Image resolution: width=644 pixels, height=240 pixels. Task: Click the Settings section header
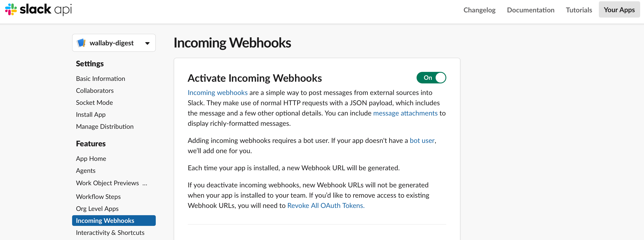[x=90, y=64]
